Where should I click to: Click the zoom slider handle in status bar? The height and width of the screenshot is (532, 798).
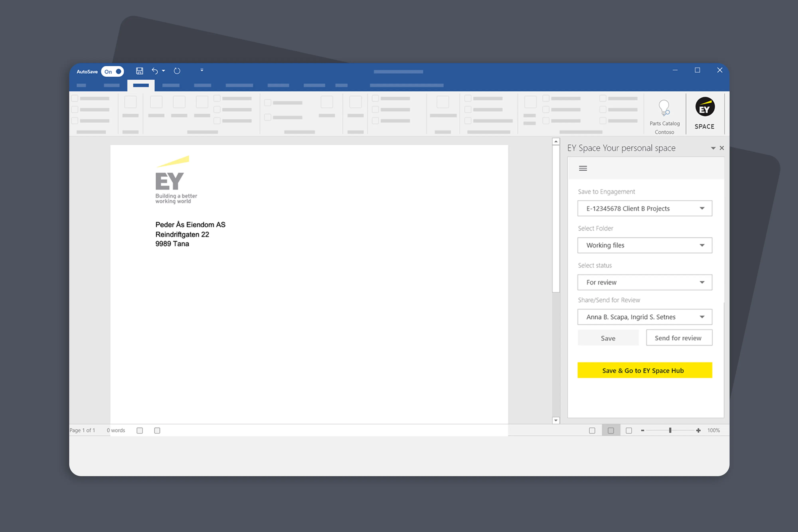tap(670, 430)
